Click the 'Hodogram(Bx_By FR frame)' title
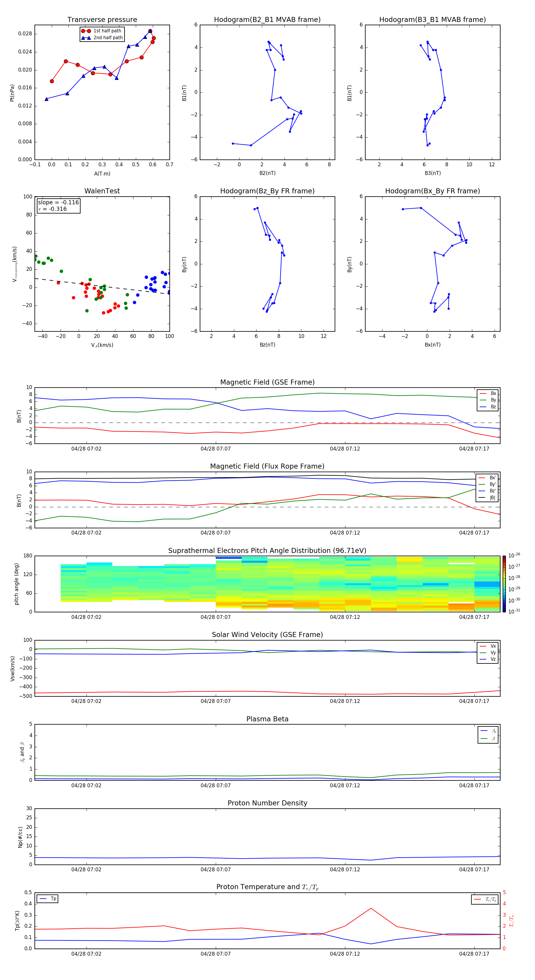The height and width of the screenshot is (980, 535). click(x=432, y=191)
